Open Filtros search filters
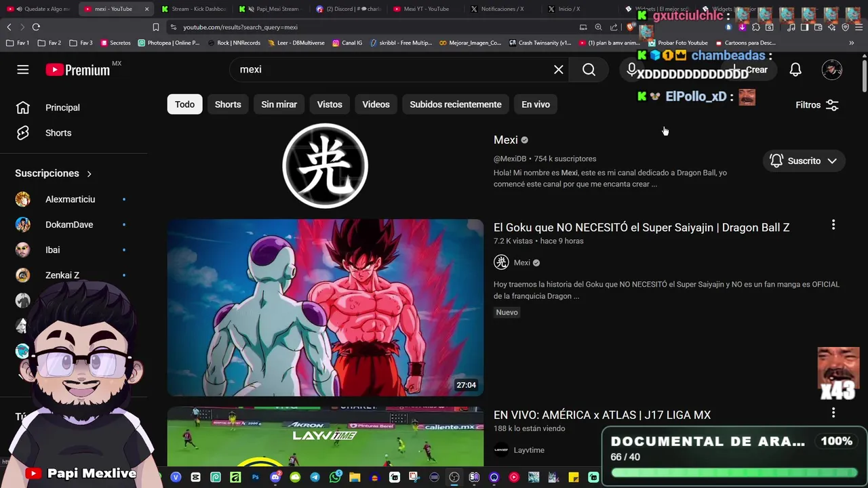 tap(817, 105)
